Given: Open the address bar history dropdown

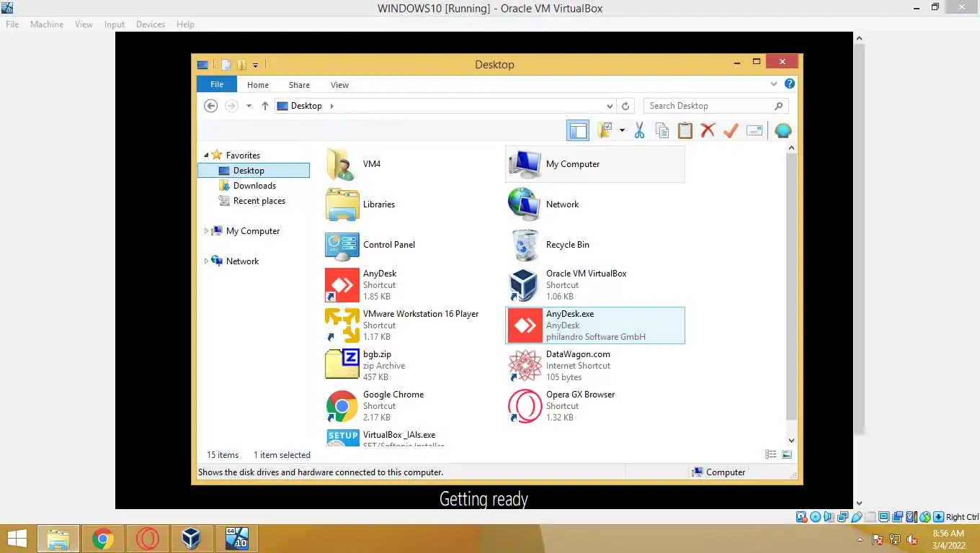Looking at the screenshot, I should pos(610,106).
